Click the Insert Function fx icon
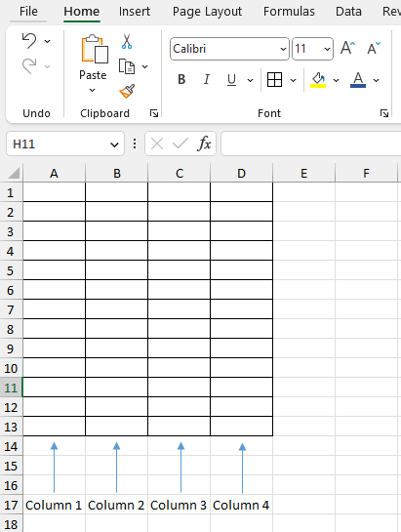This screenshot has width=401, height=532. pos(204,143)
